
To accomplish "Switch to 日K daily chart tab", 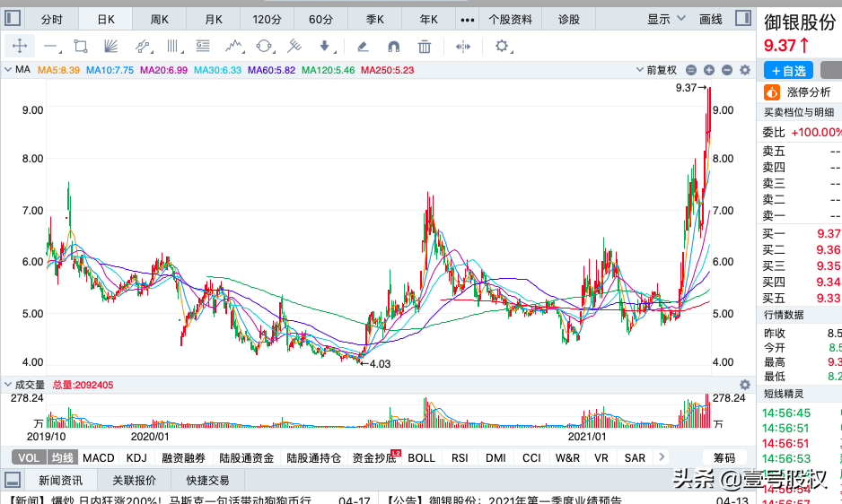I will tap(106, 20).
